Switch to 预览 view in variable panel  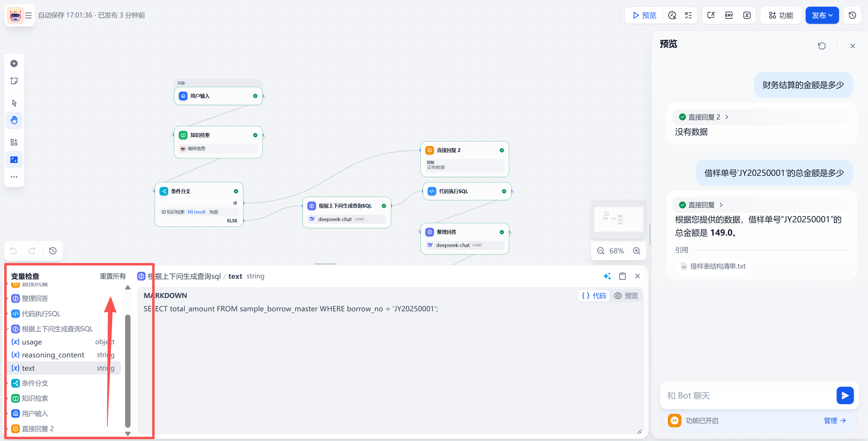click(x=626, y=296)
